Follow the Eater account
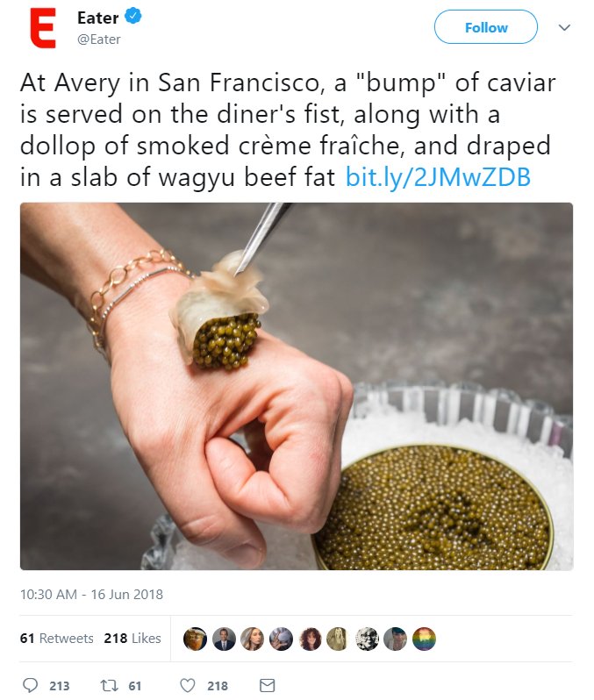The height and width of the screenshot is (700, 594). pyautogui.click(x=486, y=27)
